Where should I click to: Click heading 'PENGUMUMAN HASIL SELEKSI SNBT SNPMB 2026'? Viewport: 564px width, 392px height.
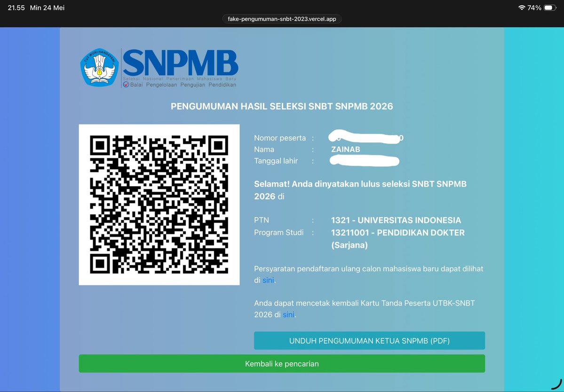click(x=282, y=106)
